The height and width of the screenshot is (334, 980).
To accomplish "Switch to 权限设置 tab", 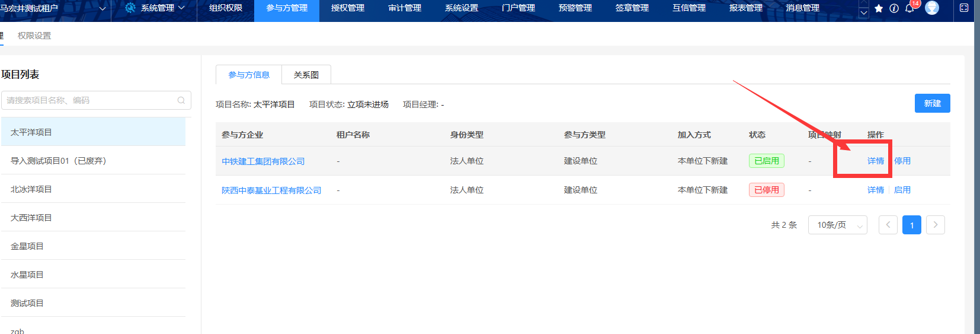I will click(x=34, y=36).
